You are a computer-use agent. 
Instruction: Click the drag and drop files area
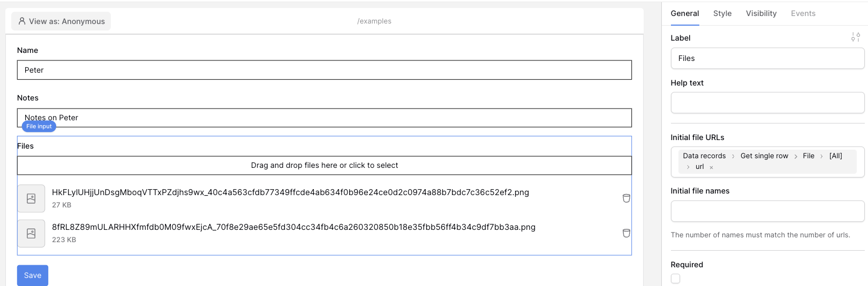[324, 166]
